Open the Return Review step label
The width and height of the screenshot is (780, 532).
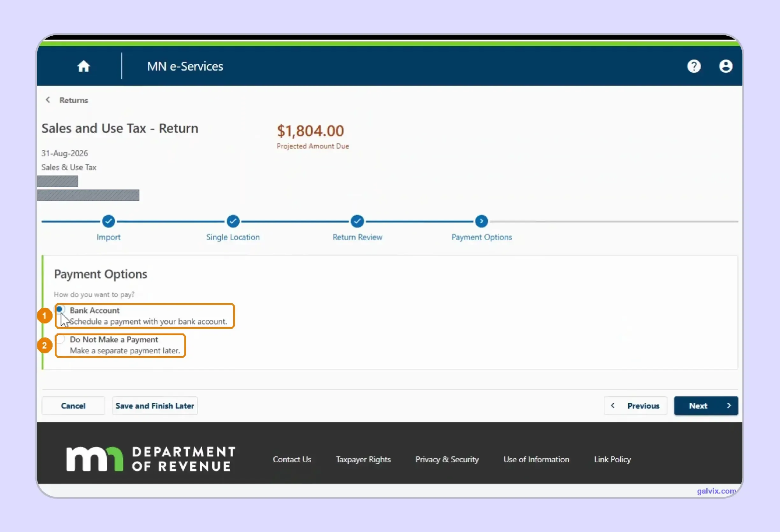pyautogui.click(x=357, y=237)
